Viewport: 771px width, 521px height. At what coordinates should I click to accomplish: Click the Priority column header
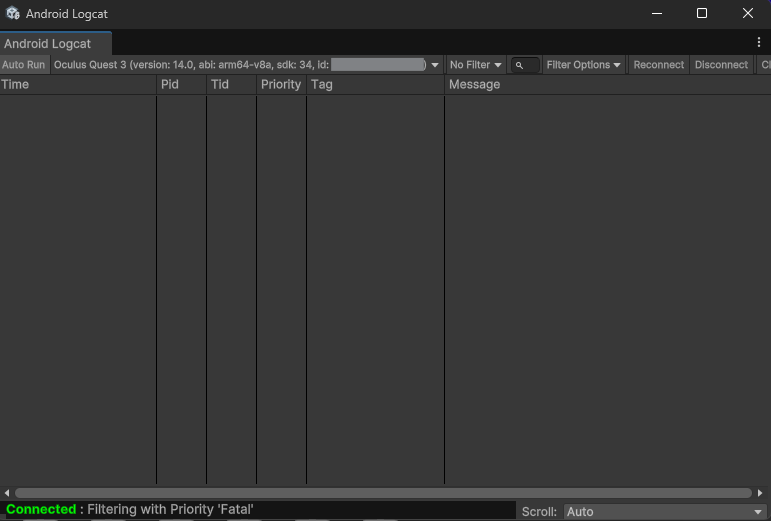281,85
